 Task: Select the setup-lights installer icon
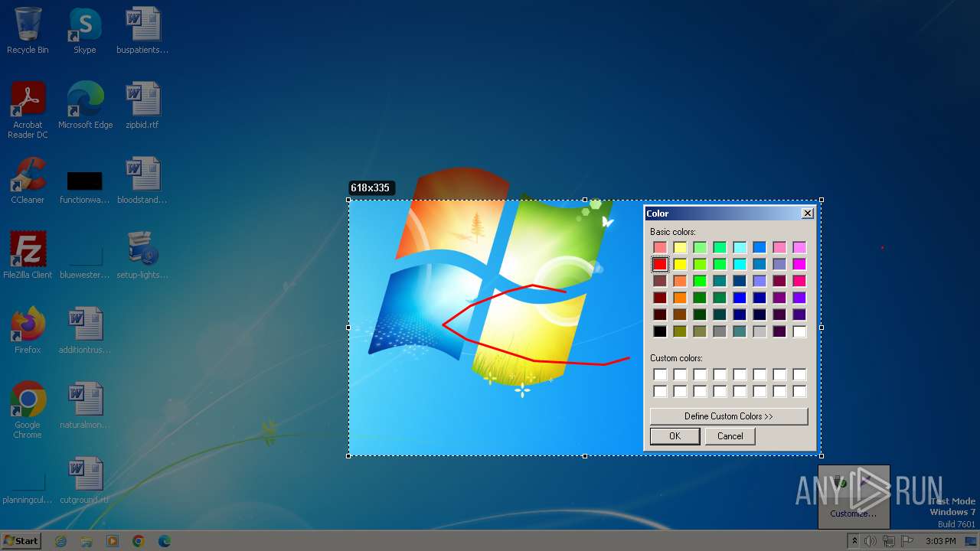142,256
